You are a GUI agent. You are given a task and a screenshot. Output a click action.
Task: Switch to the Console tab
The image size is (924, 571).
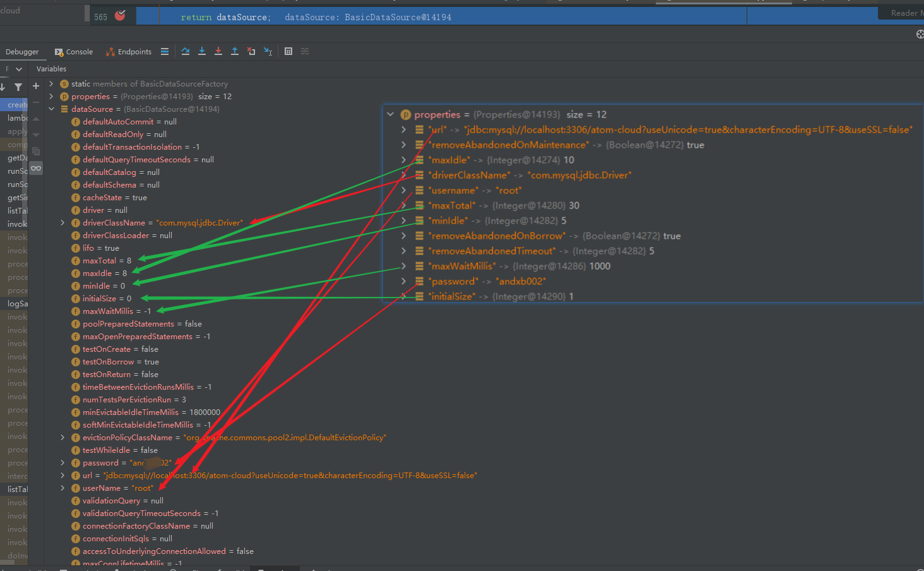[74, 52]
